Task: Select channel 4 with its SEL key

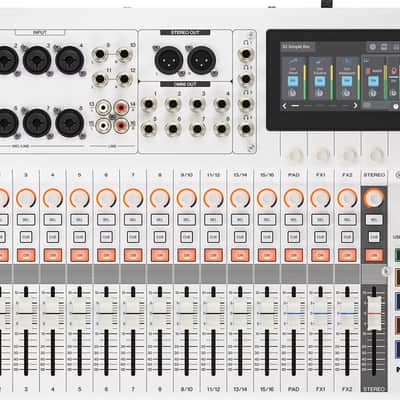Action: tap(53, 220)
